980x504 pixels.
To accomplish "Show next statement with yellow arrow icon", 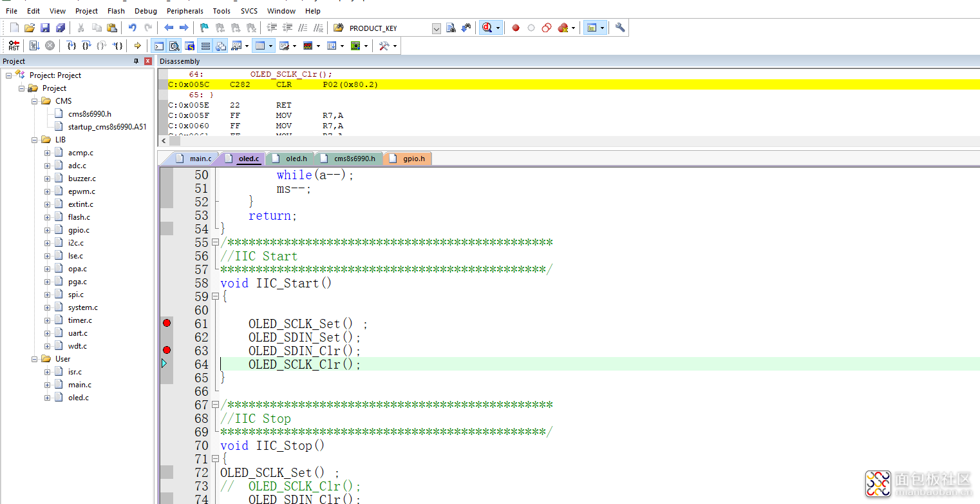I will click(x=137, y=46).
